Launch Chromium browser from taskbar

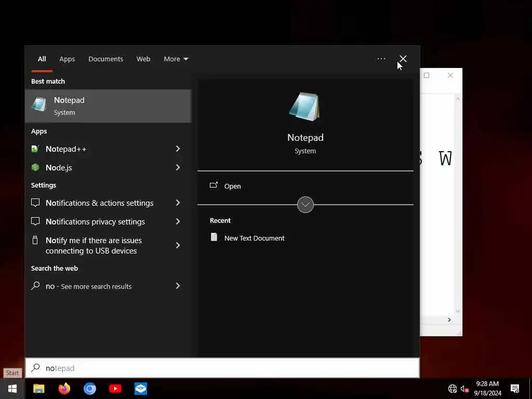[89, 389]
